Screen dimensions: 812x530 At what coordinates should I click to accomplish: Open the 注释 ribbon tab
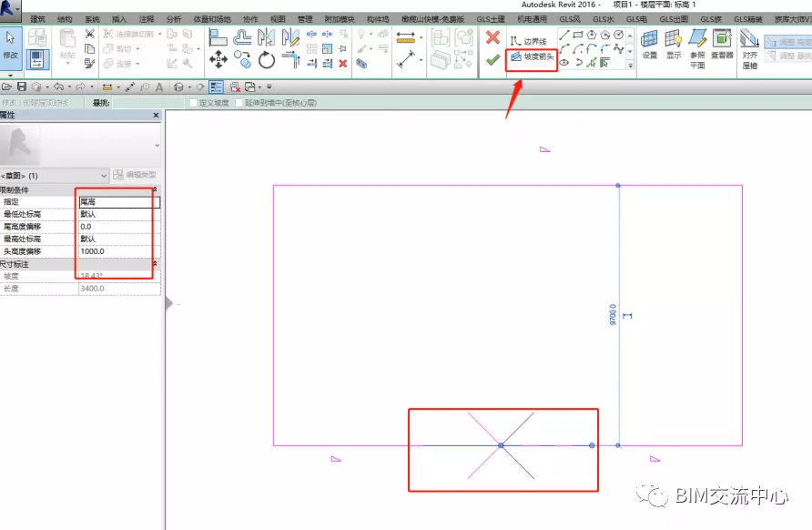pos(147,19)
